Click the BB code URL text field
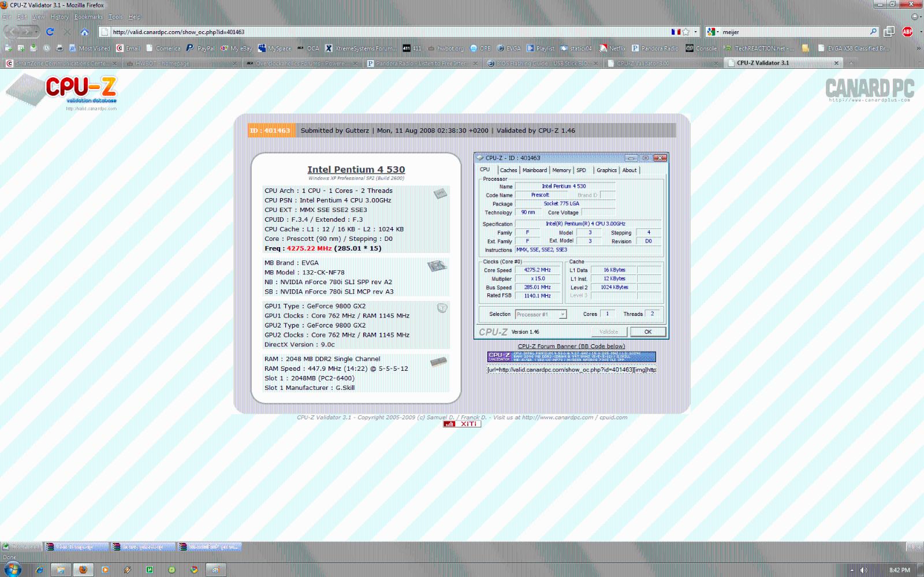 [571, 370]
